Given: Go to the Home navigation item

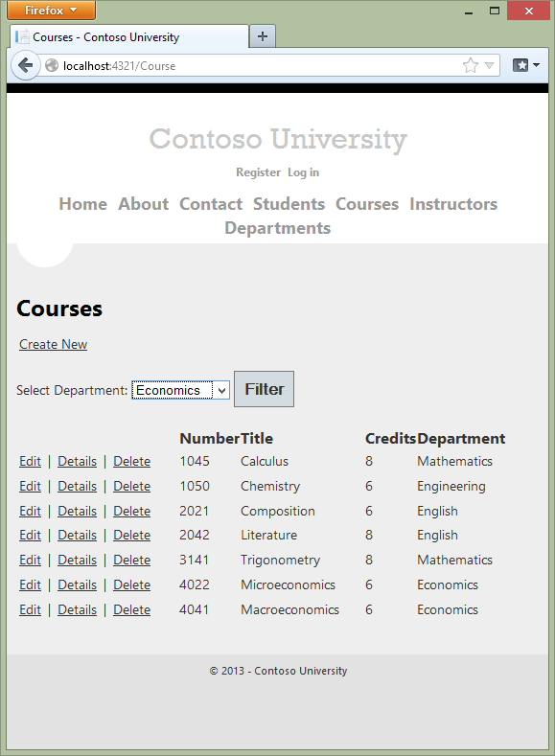Looking at the screenshot, I should coord(83,204).
